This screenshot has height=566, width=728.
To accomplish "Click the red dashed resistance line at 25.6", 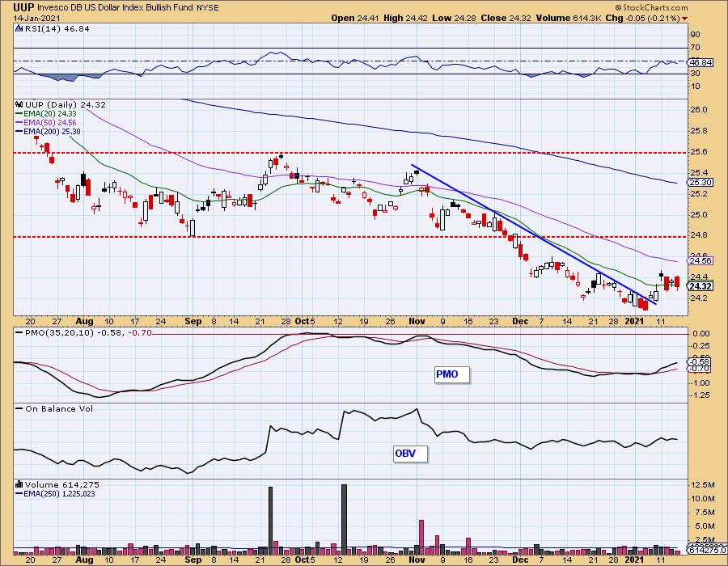I will coord(350,152).
